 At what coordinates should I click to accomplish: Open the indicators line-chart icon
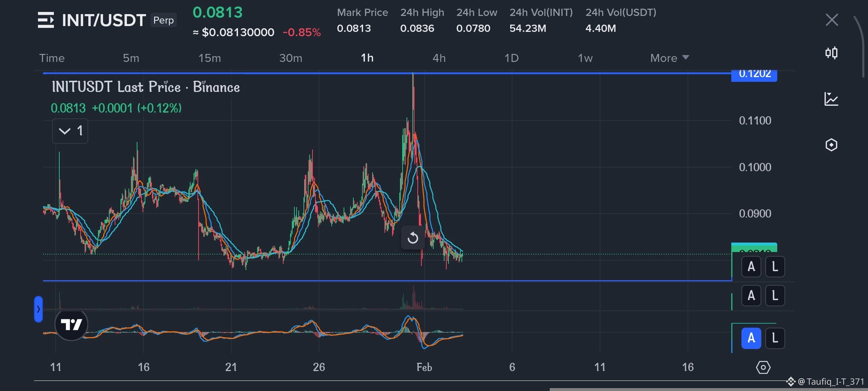(831, 99)
